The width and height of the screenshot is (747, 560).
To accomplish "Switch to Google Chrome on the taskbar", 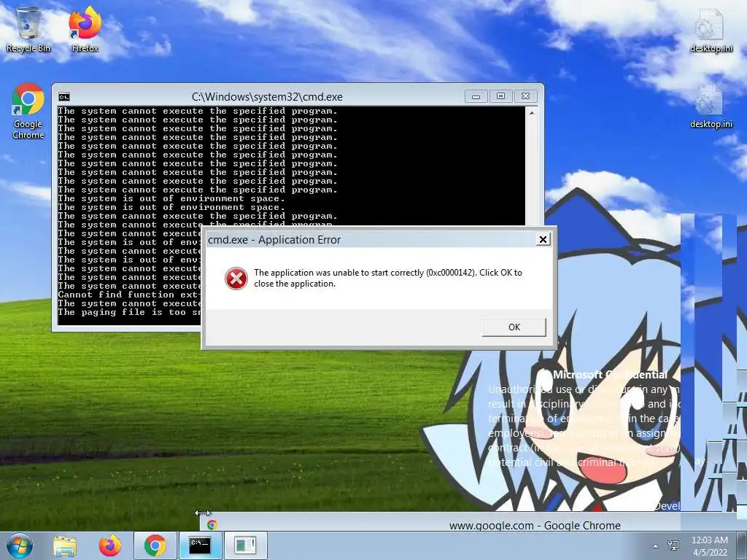I will (x=155, y=545).
